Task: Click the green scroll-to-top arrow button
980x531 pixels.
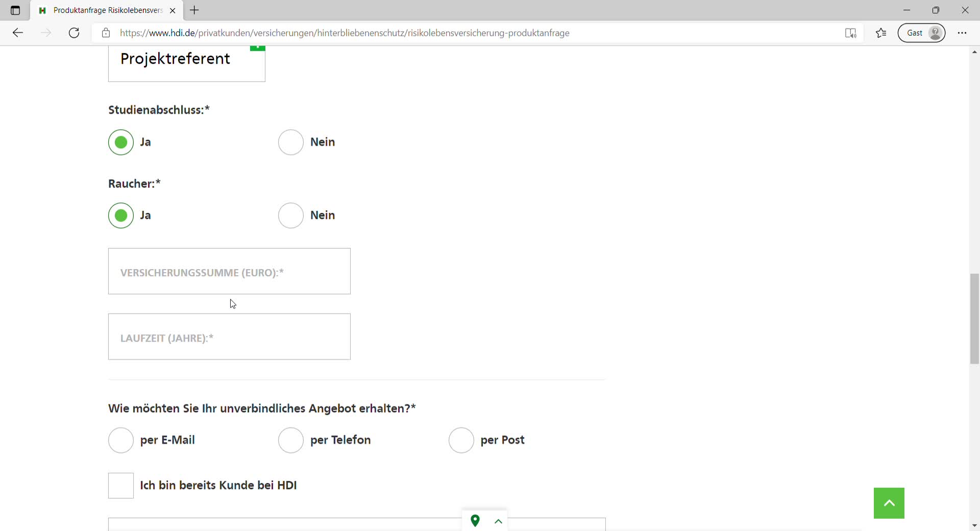Action: coord(889,503)
